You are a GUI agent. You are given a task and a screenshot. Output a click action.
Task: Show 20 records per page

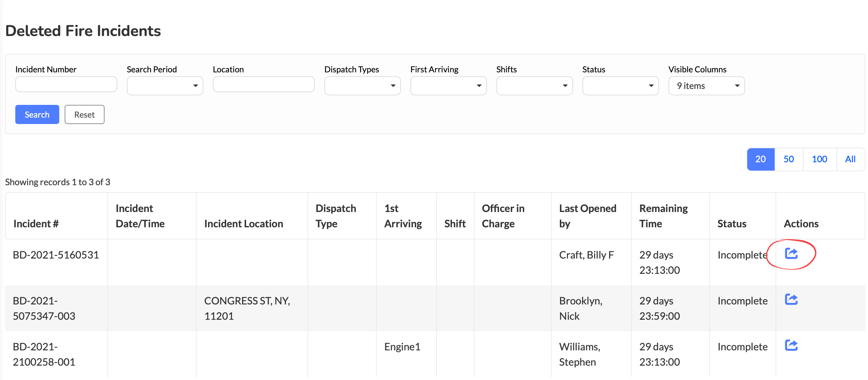click(761, 159)
